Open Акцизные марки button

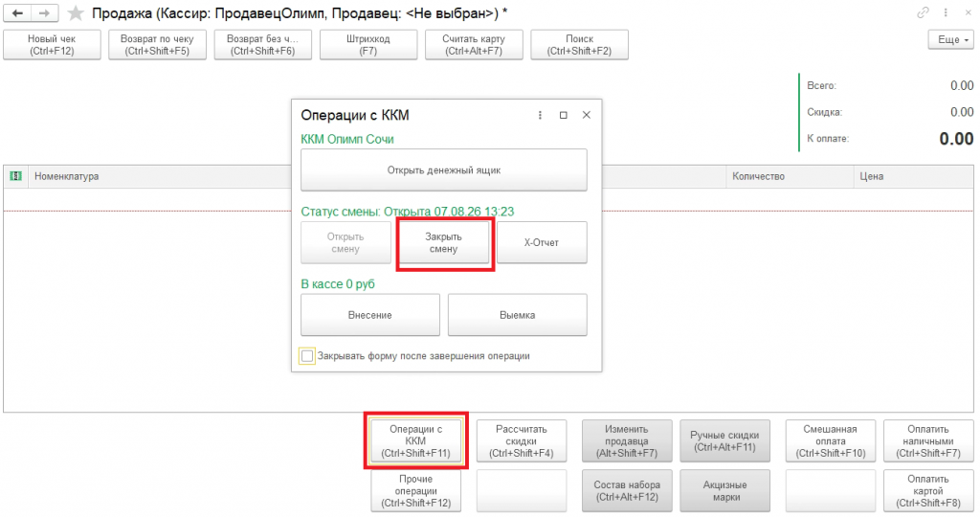pos(725,491)
